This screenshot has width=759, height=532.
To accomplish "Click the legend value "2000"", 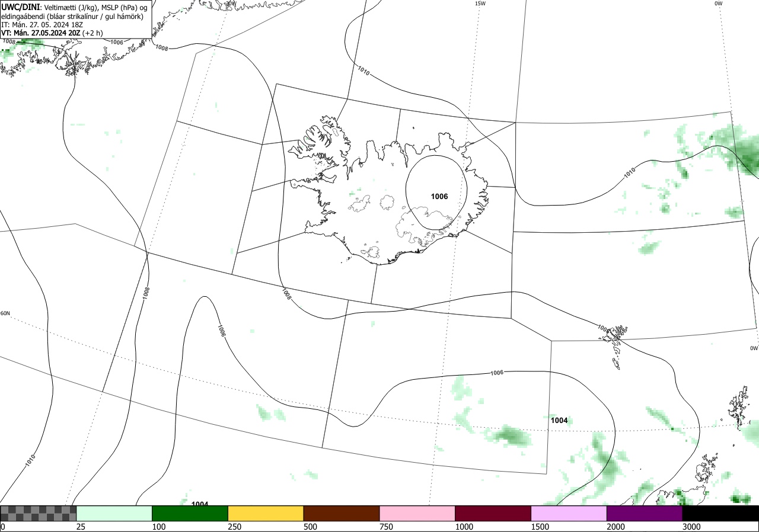I will [616, 527].
